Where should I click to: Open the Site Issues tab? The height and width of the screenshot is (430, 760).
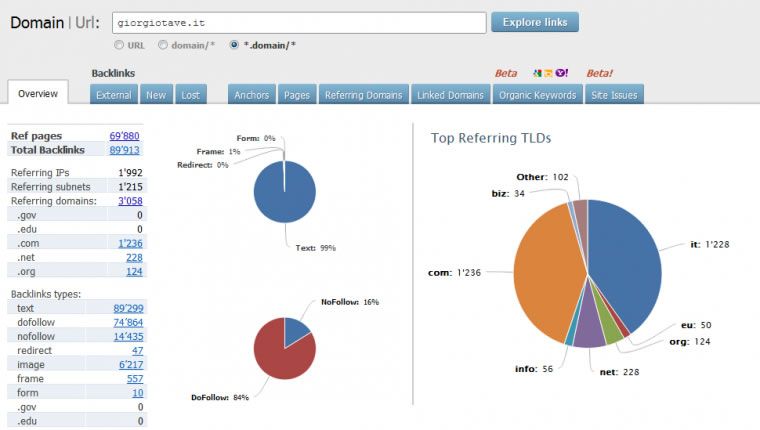coord(614,95)
